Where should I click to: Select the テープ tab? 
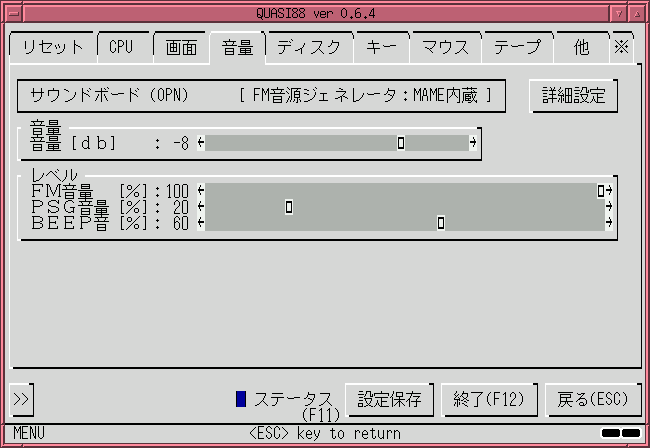click(517, 47)
